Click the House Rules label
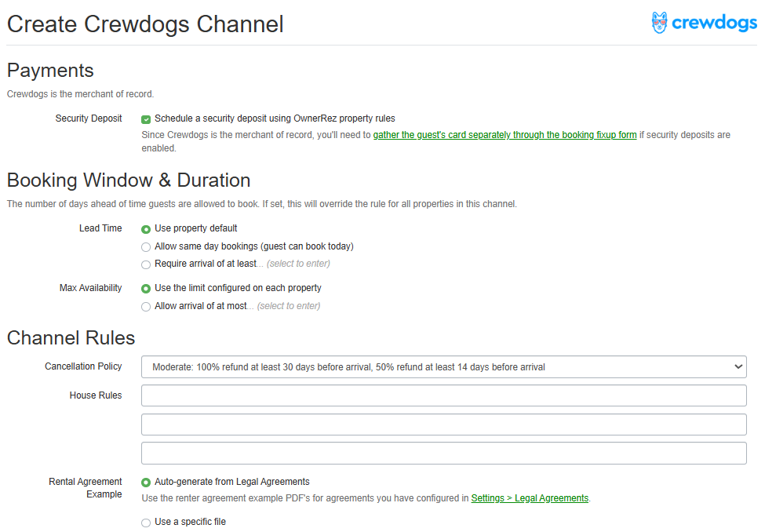 tap(96, 395)
